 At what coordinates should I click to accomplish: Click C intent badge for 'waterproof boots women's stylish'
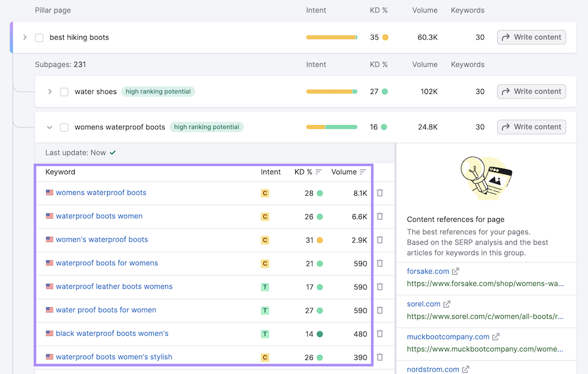[x=265, y=358]
